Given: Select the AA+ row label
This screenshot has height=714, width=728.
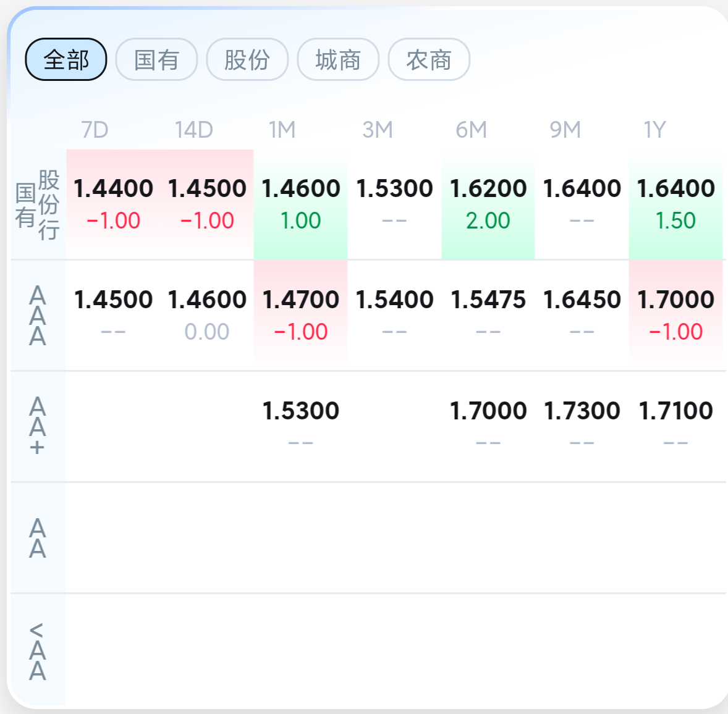Looking at the screenshot, I should 38,427.
